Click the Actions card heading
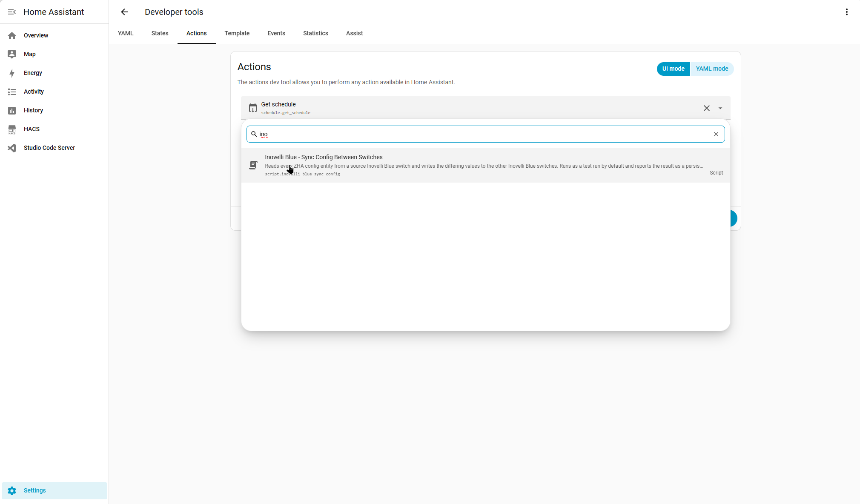 tap(254, 67)
